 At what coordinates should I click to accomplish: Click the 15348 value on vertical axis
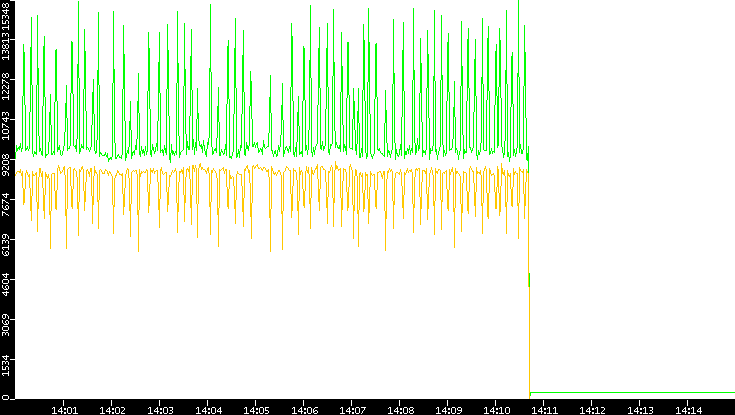click(x=6, y=14)
